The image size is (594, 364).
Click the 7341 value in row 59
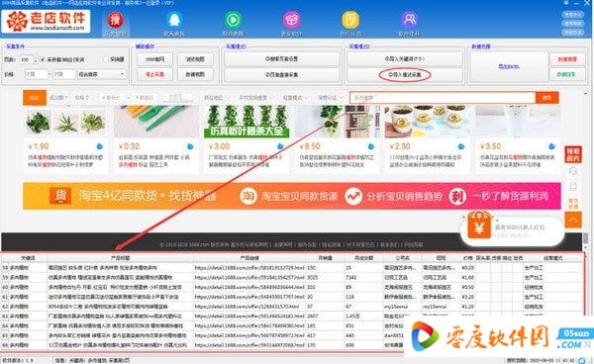point(351,277)
